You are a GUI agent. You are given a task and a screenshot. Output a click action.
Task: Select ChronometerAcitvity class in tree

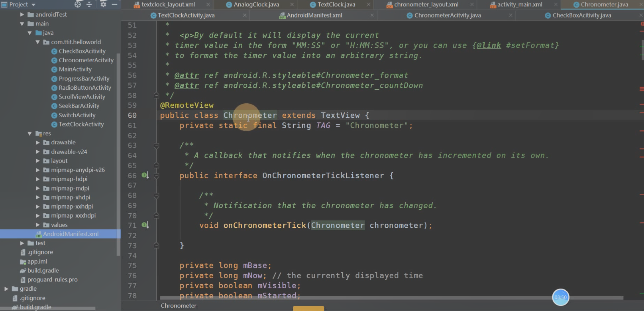[x=86, y=60]
